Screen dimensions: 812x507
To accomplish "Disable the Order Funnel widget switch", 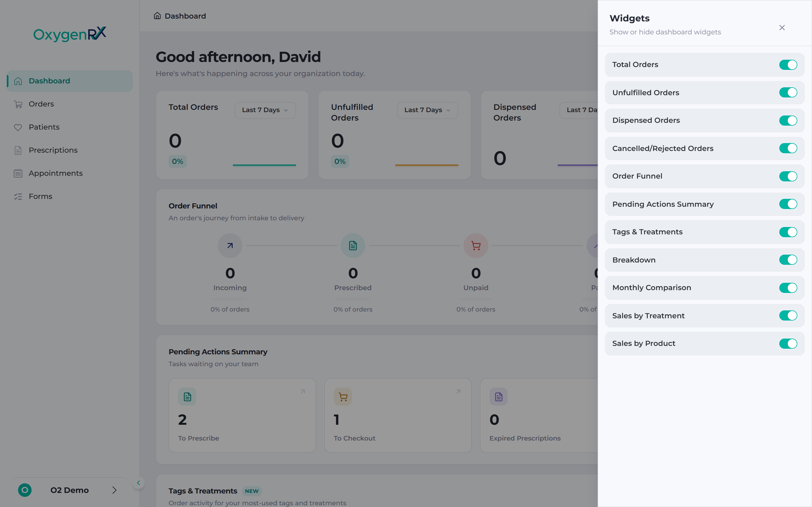I will 788,176.
